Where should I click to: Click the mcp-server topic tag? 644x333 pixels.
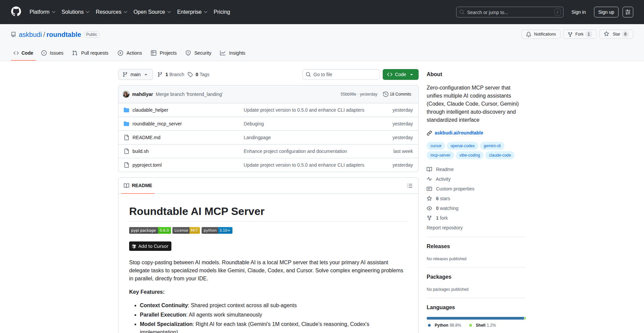pyautogui.click(x=440, y=155)
